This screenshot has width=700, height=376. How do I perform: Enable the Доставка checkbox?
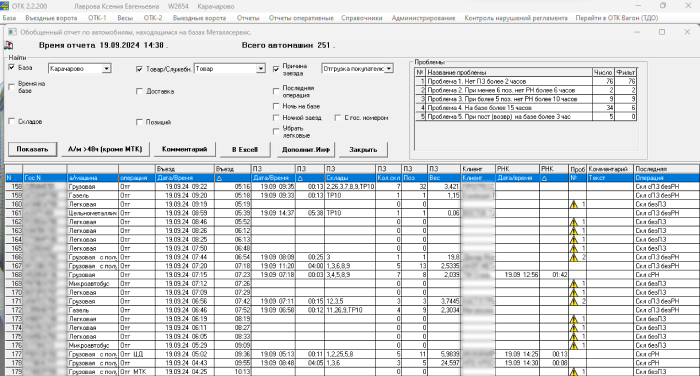pos(139,91)
